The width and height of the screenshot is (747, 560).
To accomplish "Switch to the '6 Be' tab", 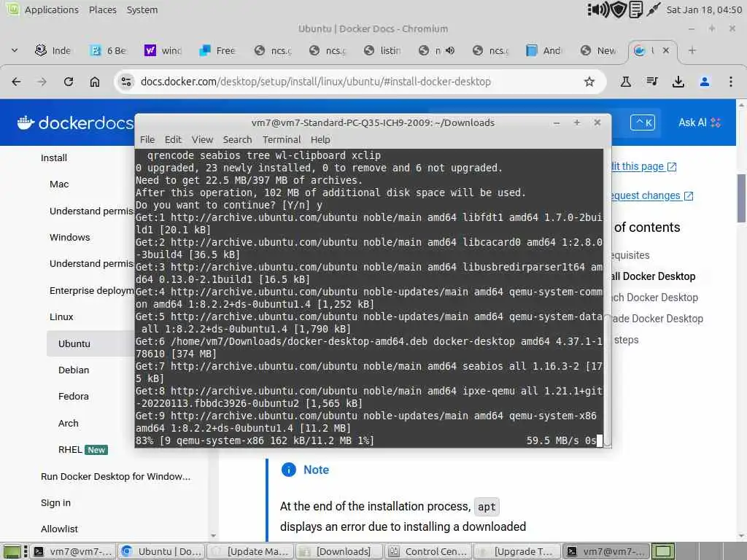I will tap(109, 50).
